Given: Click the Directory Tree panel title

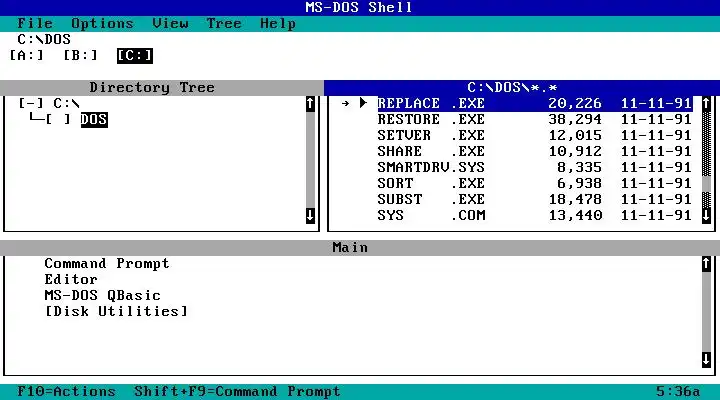Looking at the screenshot, I should click(x=152, y=87).
